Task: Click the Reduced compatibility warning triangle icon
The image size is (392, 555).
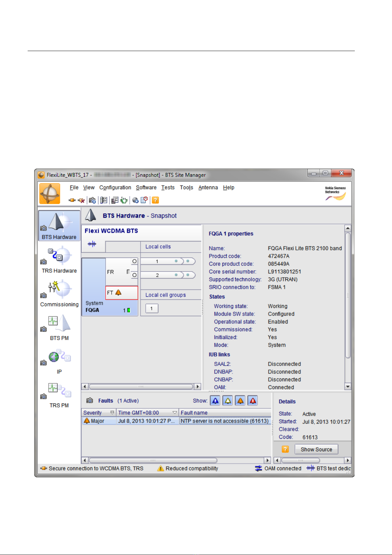Action: [161, 468]
